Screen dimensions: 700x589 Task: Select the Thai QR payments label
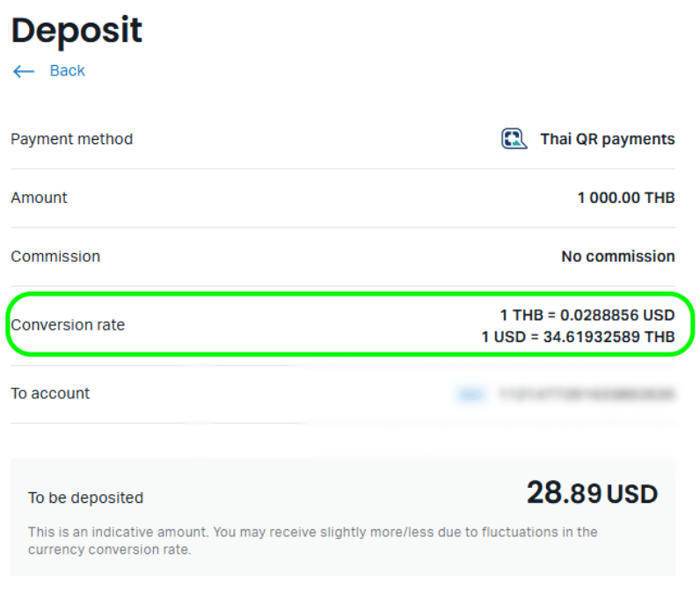point(608,139)
